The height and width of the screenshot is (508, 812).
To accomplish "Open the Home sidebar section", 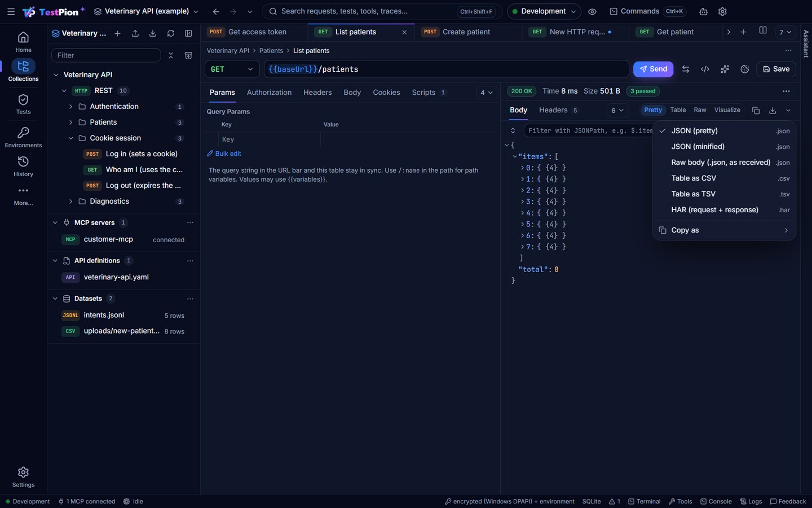I will click(23, 42).
